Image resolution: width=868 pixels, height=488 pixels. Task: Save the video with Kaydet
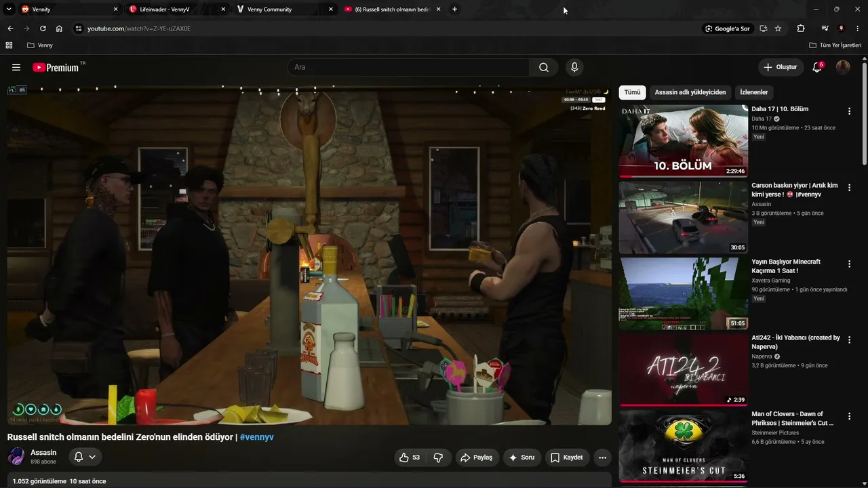[567, 457]
